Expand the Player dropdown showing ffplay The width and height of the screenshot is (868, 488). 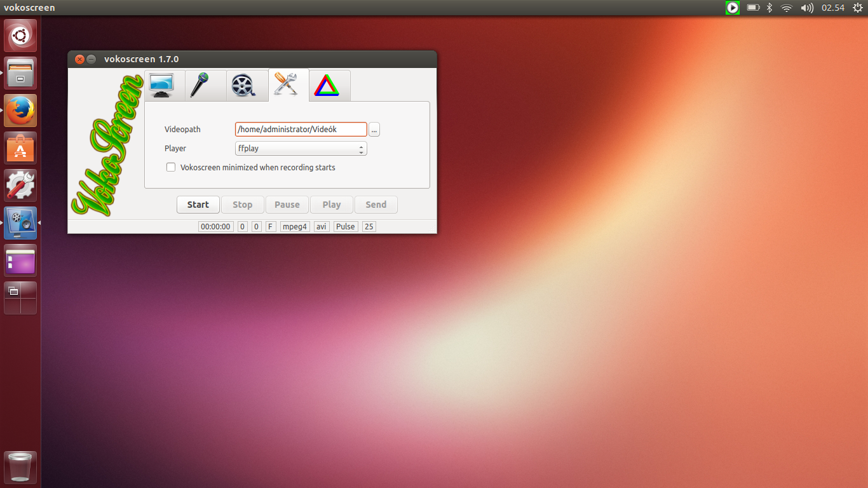coord(301,149)
